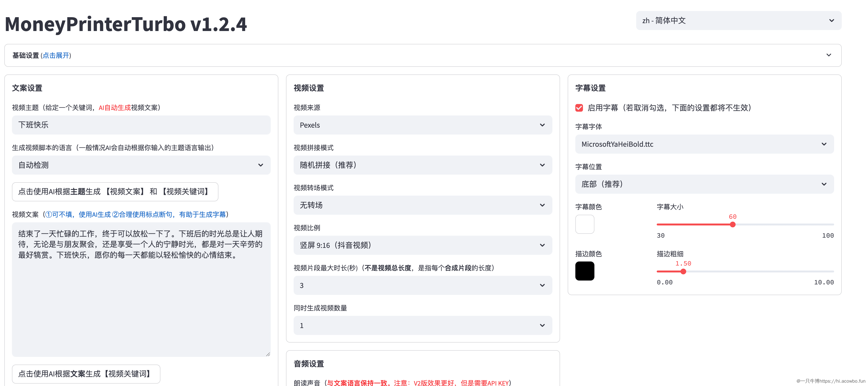Open the 自动检测 script language dropdown

click(x=141, y=165)
